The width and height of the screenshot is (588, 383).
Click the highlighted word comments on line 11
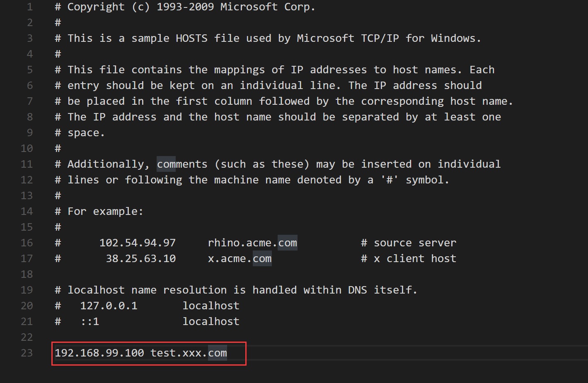point(182,164)
